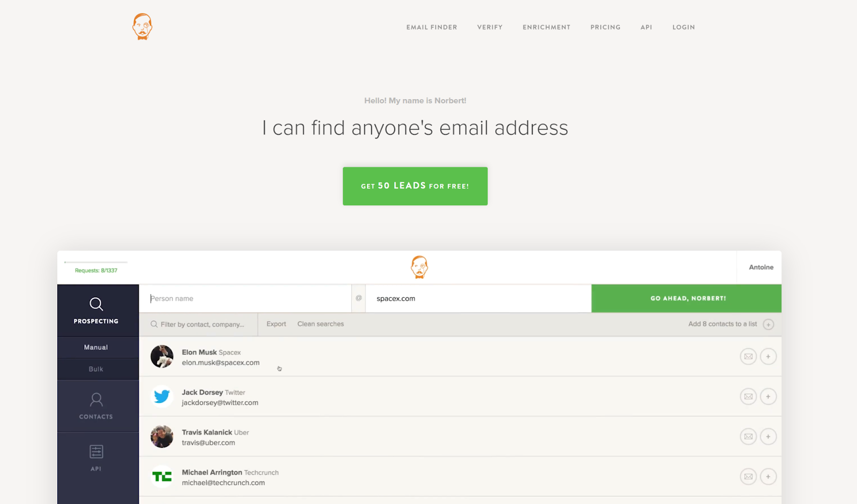The width and height of the screenshot is (857, 504).
Task: Click the Get 50 Leads For Free button
Action: pos(415,186)
